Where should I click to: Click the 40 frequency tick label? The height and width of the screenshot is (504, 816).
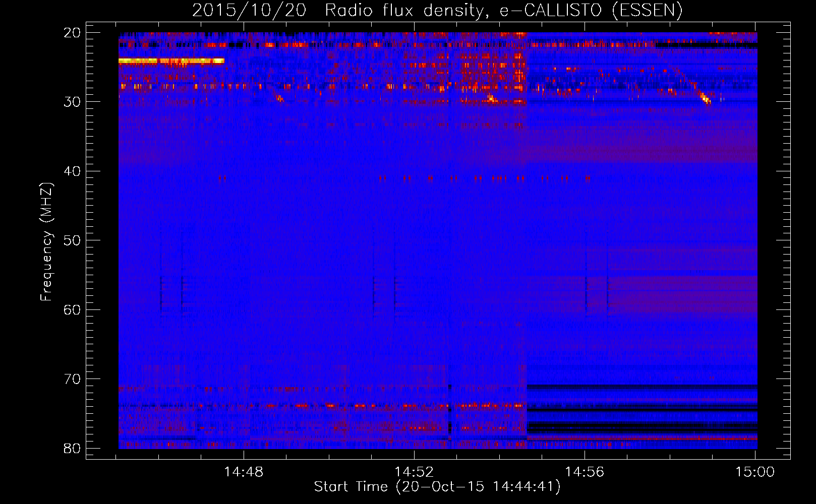72,171
